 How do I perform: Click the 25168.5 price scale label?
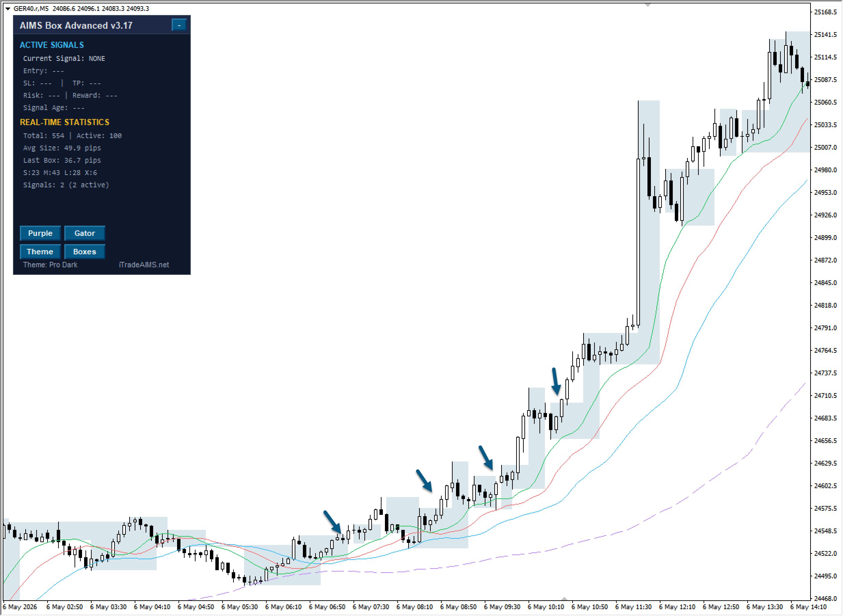point(826,12)
